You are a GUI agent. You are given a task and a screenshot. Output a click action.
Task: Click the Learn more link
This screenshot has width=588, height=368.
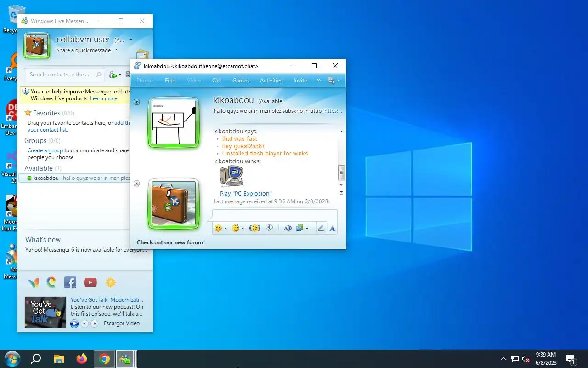[104, 98]
